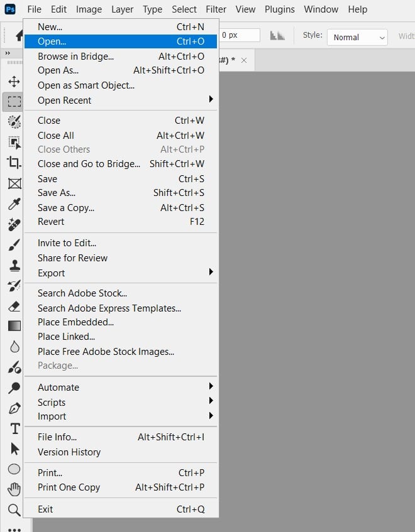Select the History Brush tool
This screenshot has height=532, width=415.
pyautogui.click(x=14, y=286)
